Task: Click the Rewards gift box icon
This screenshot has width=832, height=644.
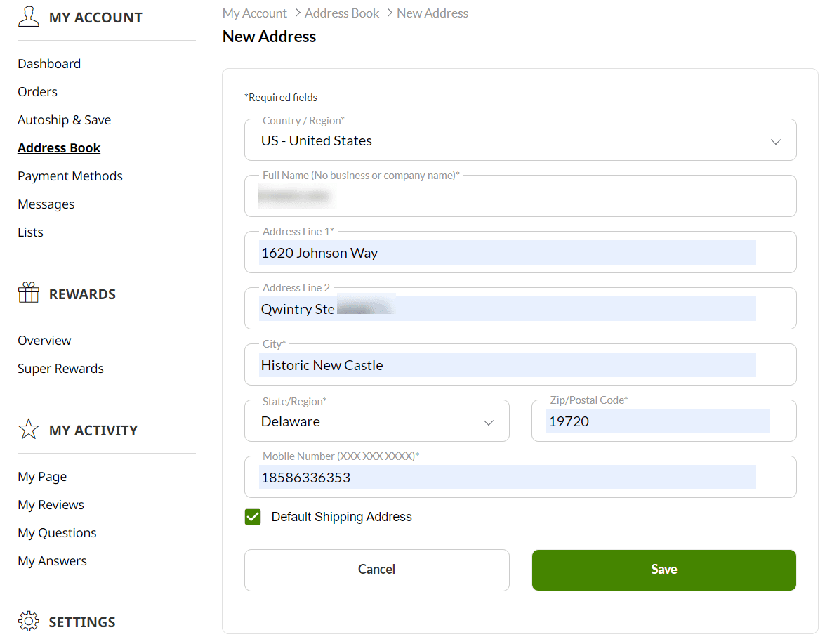Action: click(x=29, y=293)
